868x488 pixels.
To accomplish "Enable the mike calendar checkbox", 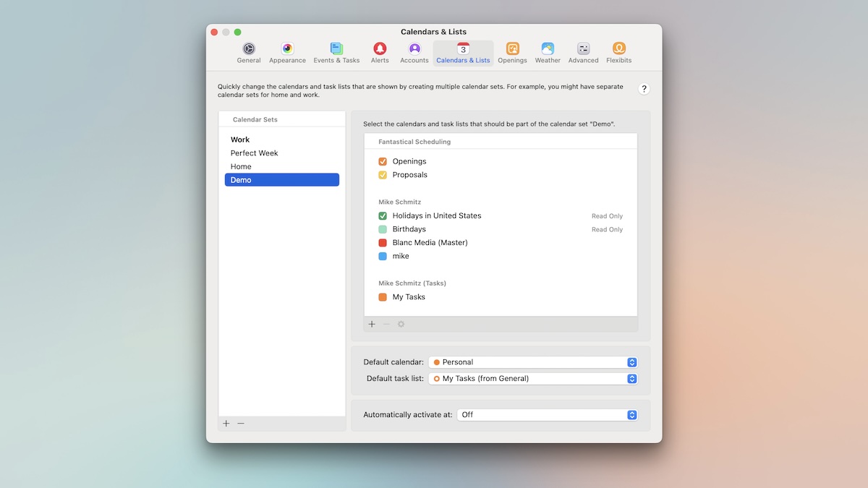I will pos(383,256).
